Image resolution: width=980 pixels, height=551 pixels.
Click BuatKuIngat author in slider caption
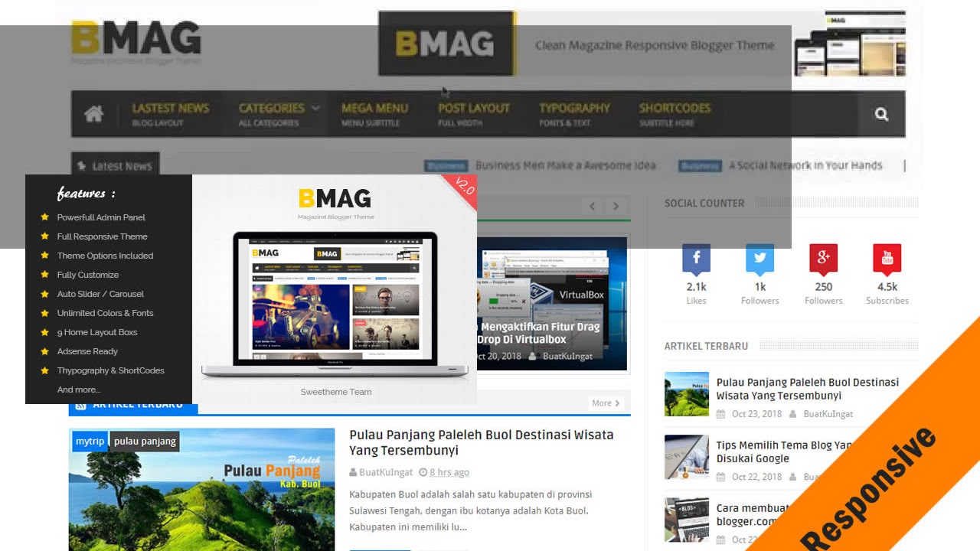pos(567,356)
